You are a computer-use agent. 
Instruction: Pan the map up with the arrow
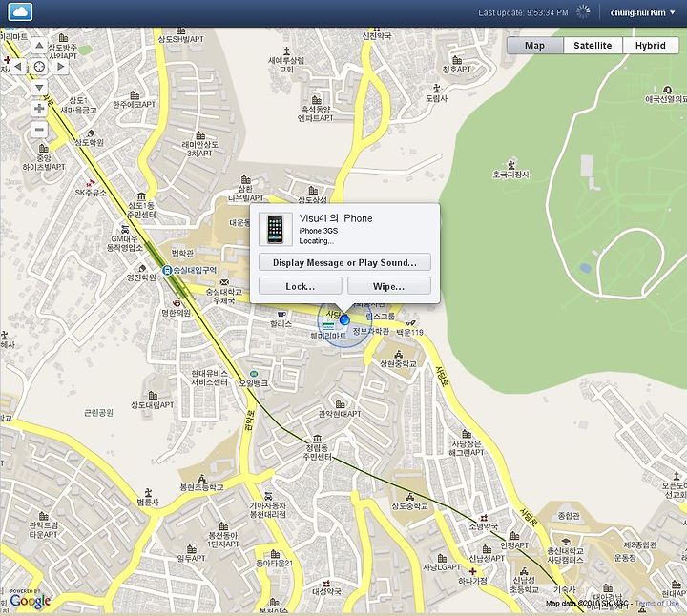click(x=39, y=46)
